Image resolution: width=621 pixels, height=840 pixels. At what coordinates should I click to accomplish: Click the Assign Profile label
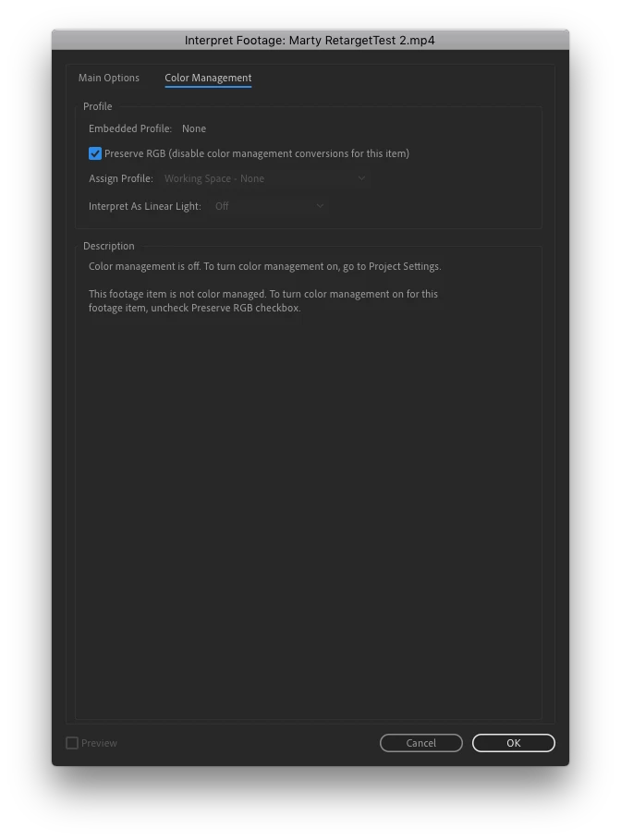(121, 178)
